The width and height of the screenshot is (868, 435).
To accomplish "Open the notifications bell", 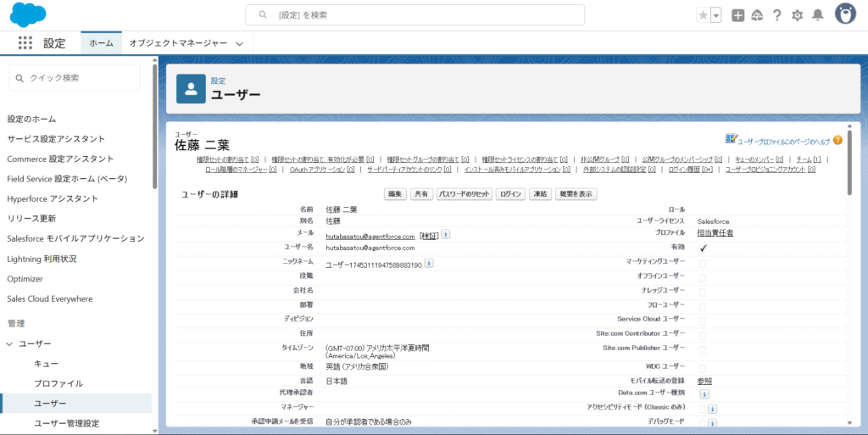I will tap(818, 15).
